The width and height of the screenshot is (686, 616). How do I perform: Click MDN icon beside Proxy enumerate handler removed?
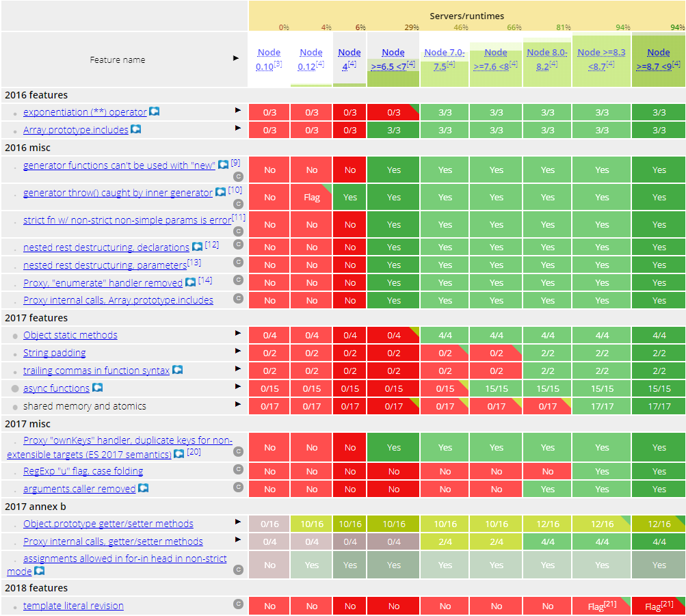[x=190, y=282]
